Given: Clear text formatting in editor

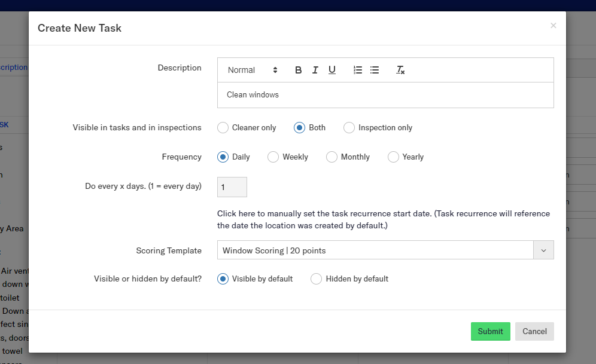Looking at the screenshot, I should coord(400,70).
